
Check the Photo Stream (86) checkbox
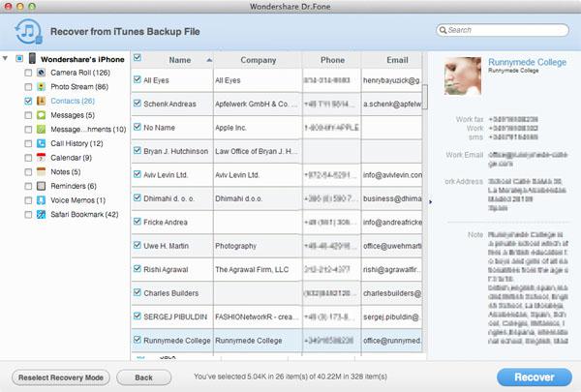coord(28,87)
